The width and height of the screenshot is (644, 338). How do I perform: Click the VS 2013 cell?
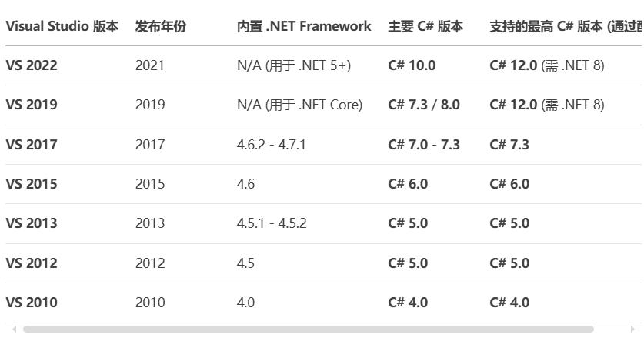pyautogui.click(x=32, y=223)
